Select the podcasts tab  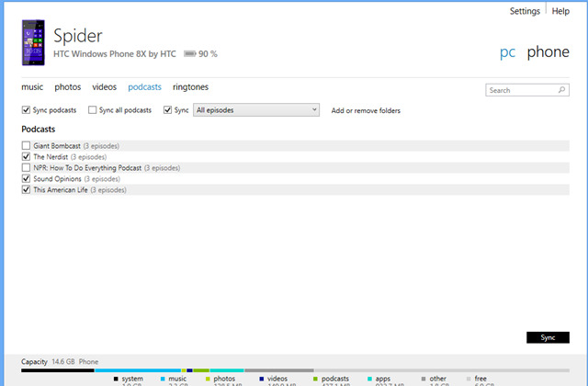coord(145,87)
